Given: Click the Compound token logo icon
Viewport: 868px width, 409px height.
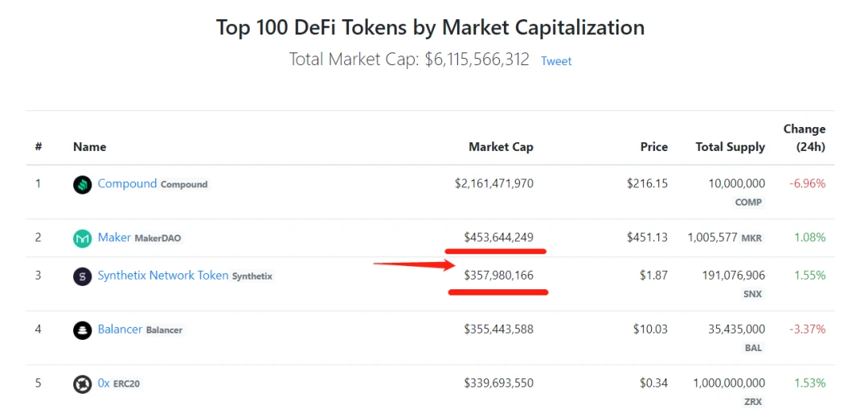Looking at the screenshot, I should [82, 184].
